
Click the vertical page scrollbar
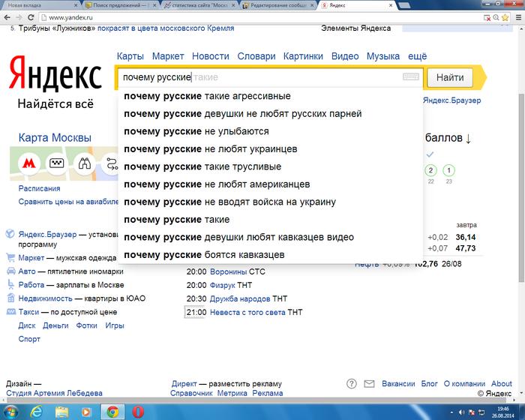pyautogui.click(x=522, y=187)
